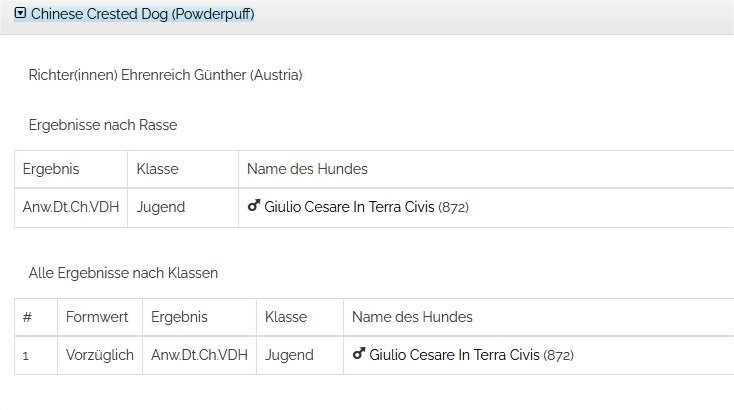This screenshot has width=734, height=410.
Task: Open Giulio Cesare In Terra Civis in breed results
Action: point(349,207)
